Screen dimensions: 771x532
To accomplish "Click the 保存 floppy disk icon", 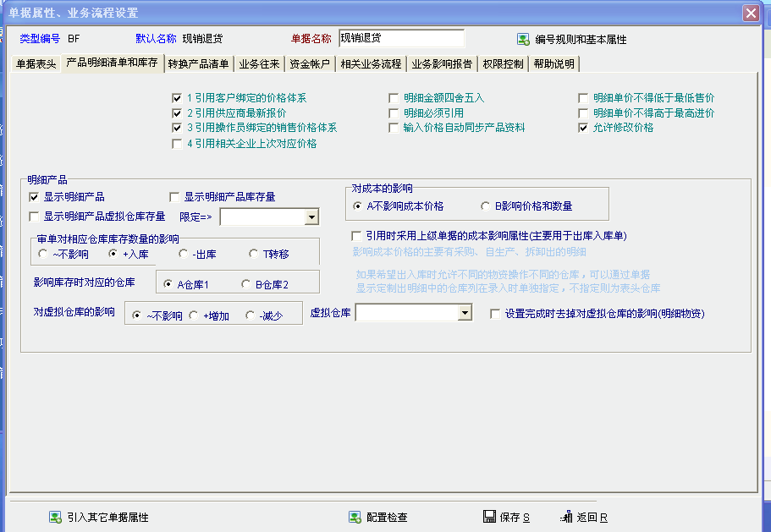I will click(488, 517).
